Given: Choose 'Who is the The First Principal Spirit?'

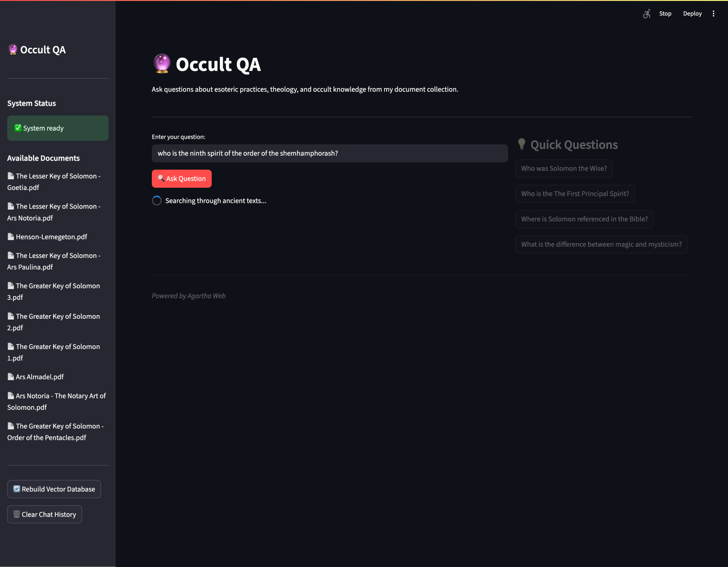Looking at the screenshot, I should tap(575, 194).
